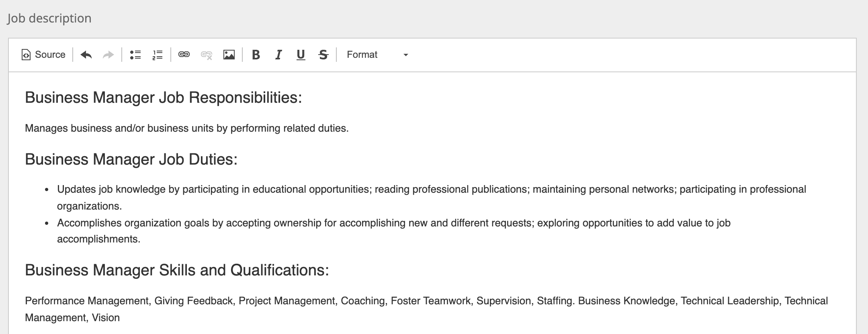Switch editor to Source view

43,55
